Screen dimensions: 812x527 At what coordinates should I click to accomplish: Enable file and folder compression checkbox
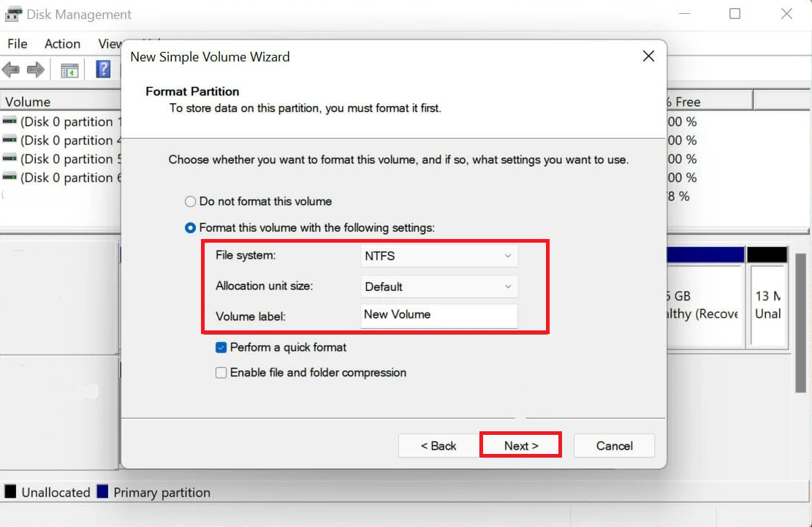[221, 373]
